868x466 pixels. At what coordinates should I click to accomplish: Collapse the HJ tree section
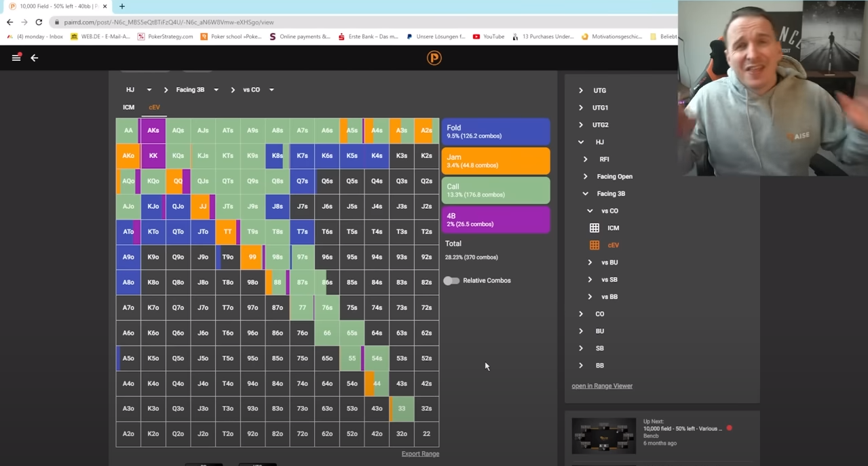pos(581,142)
